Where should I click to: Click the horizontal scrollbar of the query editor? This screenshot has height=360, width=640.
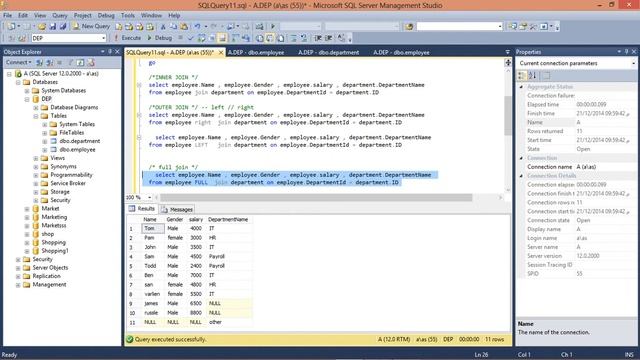tap(316, 198)
